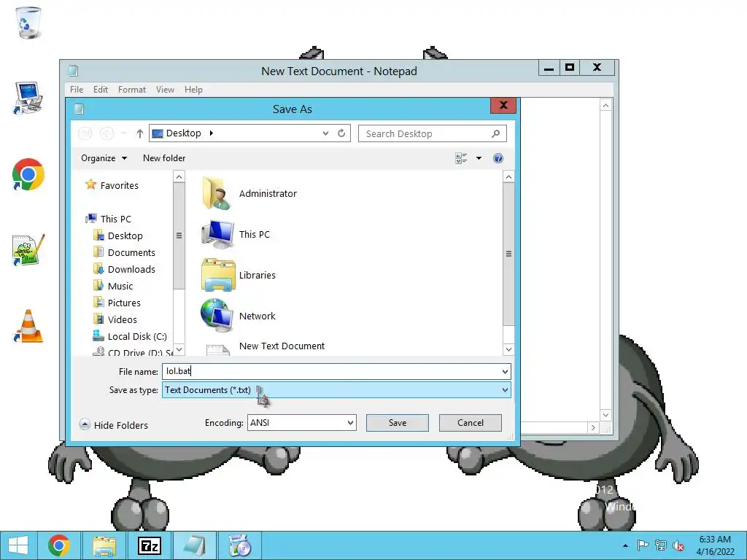Open the EasyBCD desktop shortcut

(x=28, y=98)
